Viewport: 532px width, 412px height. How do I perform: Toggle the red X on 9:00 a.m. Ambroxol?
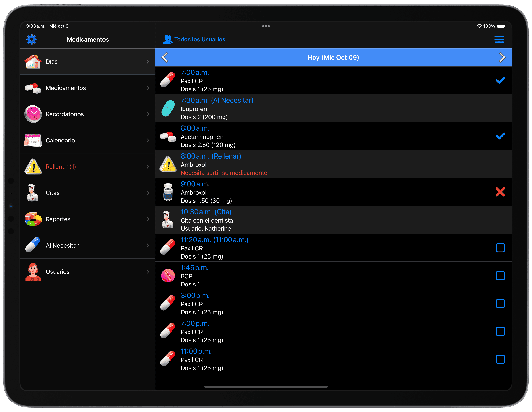coord(500,192)
